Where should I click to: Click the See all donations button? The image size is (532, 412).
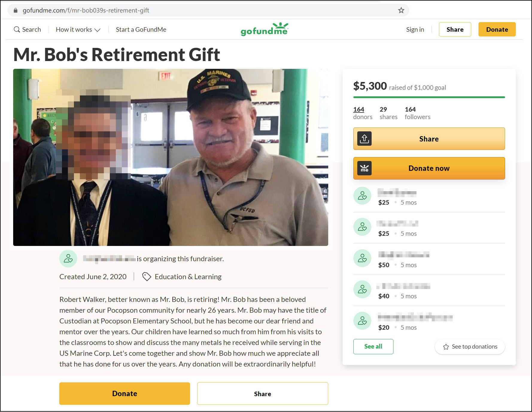pos(373,346)
